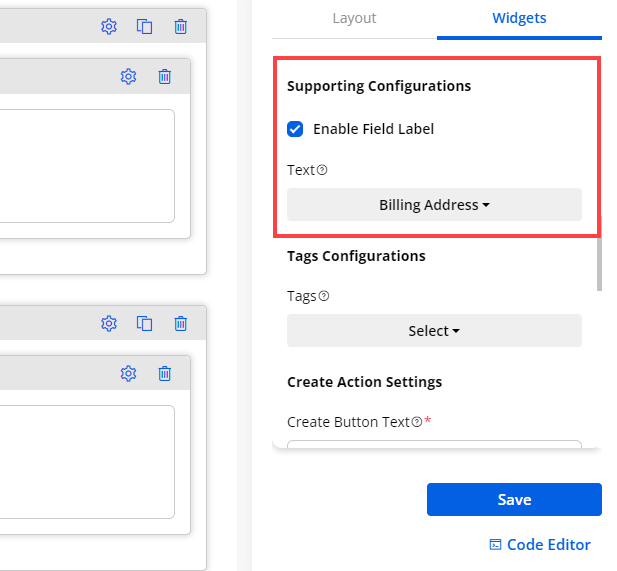Open gear settings of the bottom inner widget
This screenshot has height=571, width=617.
128,373
